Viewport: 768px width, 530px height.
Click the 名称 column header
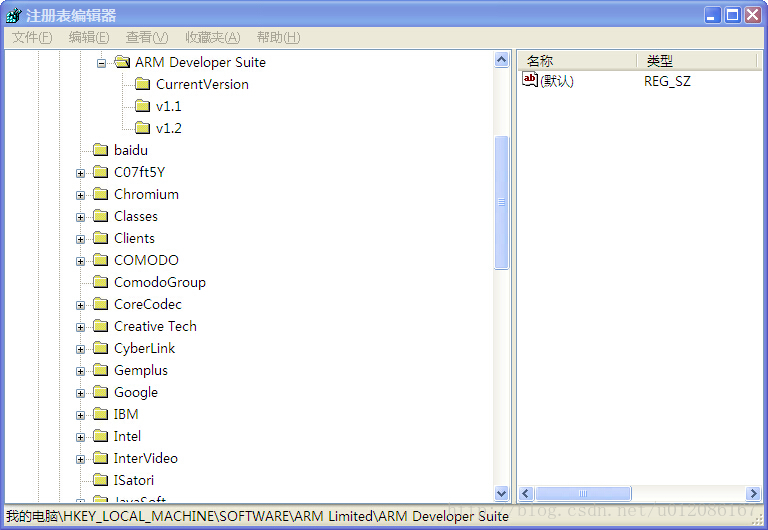(x=577, y=61)
